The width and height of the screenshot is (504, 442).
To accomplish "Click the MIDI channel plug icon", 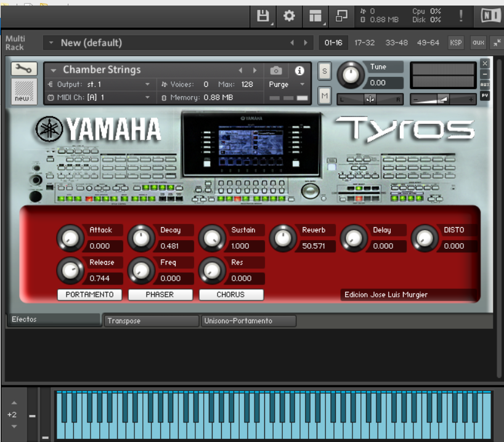I will pos(51,97).
